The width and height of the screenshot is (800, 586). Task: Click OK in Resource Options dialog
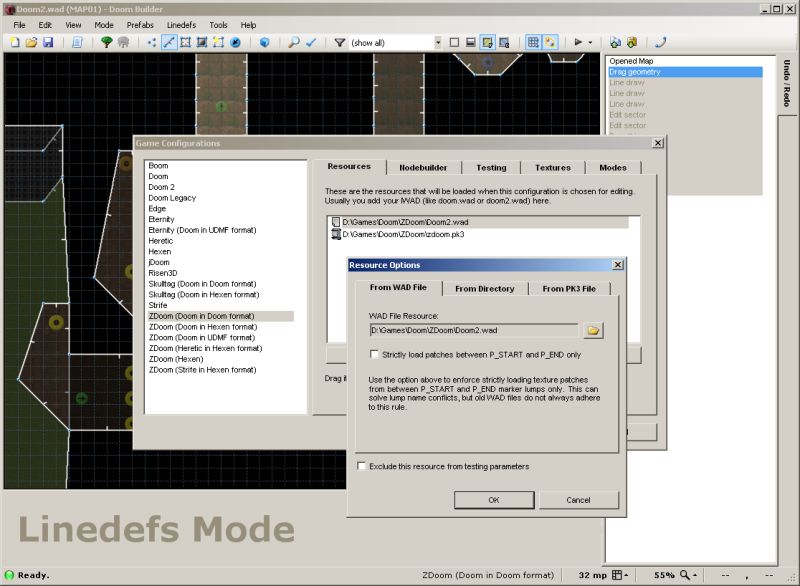click(x=494, y=500)
